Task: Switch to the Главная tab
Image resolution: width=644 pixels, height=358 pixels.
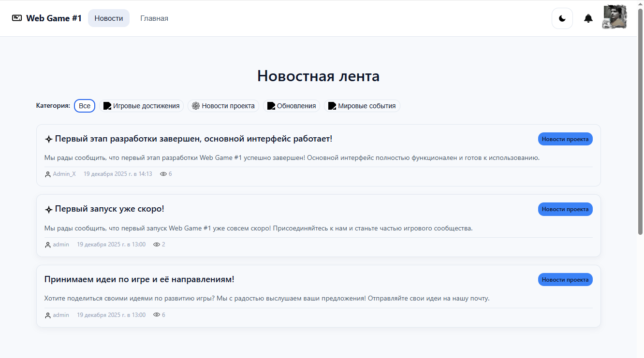Action: coord(154,18)
